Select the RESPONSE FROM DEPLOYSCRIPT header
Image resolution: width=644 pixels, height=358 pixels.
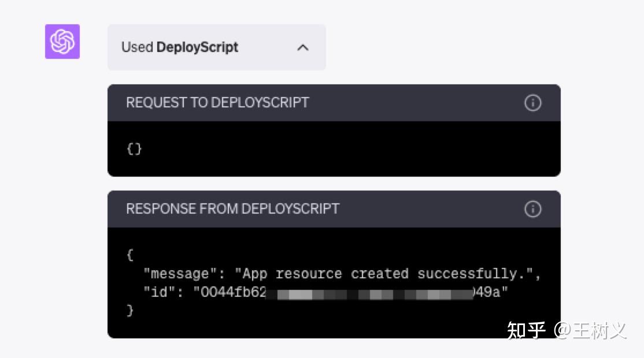click(x=233, y=209)
